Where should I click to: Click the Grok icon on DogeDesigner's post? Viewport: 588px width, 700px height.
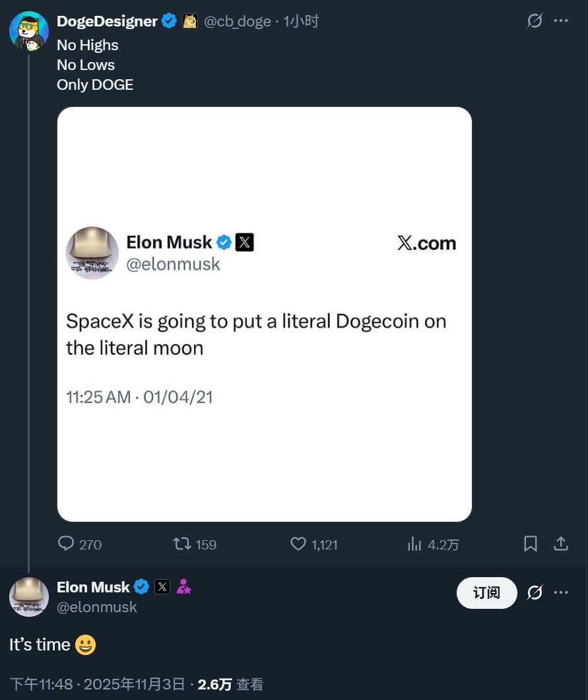[535, 21]
